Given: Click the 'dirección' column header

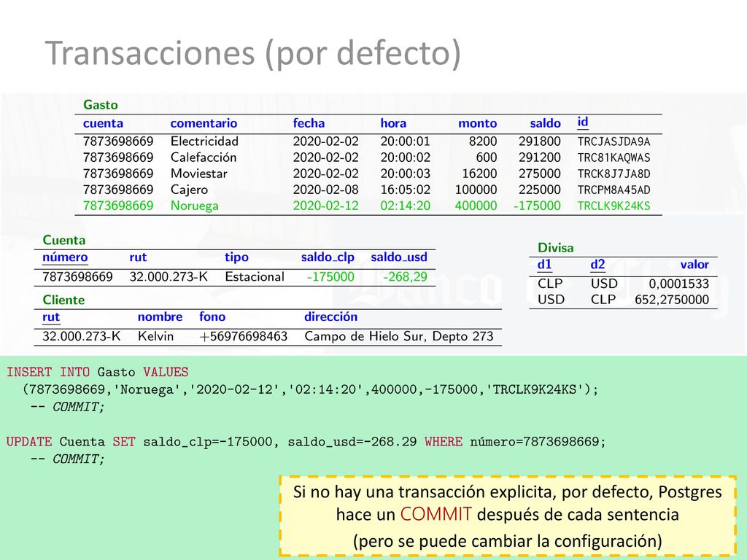Looking at the screenshot, I should [330, 317].
